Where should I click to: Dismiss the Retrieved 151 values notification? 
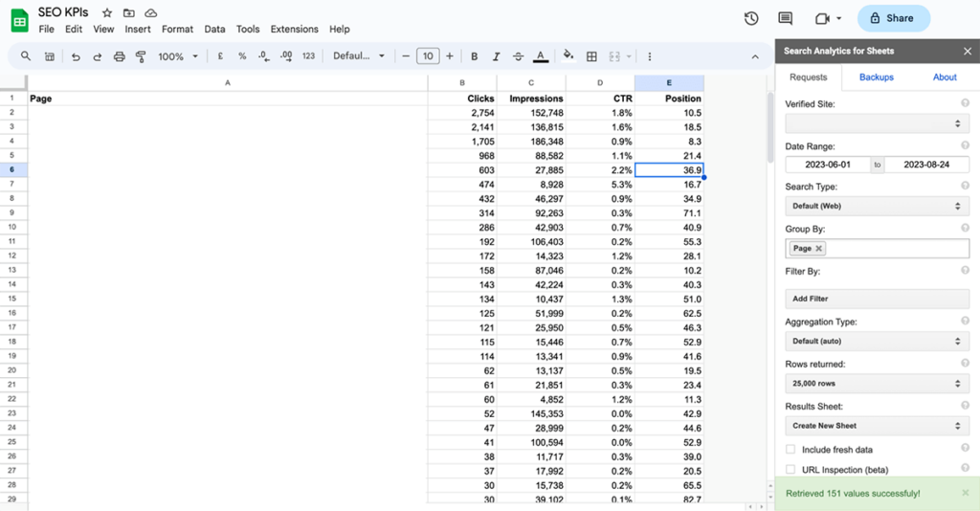[x=966, y=493]
